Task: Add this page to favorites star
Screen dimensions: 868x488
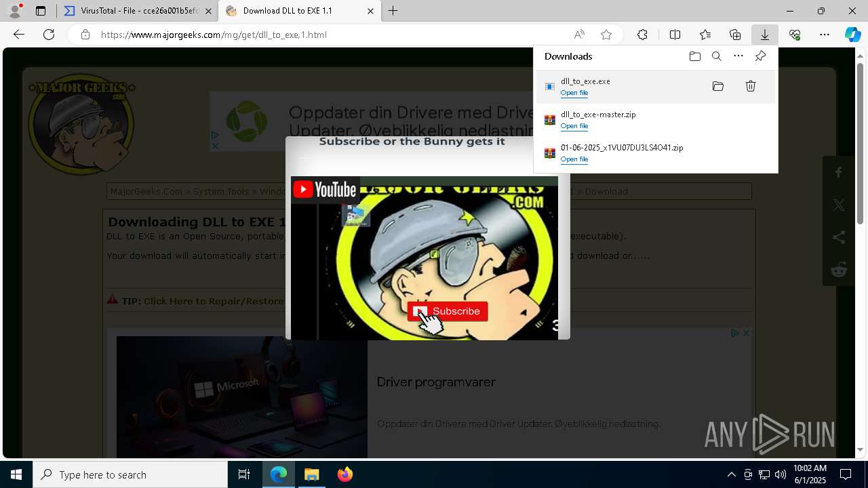Action: click(x=606, y=35)
